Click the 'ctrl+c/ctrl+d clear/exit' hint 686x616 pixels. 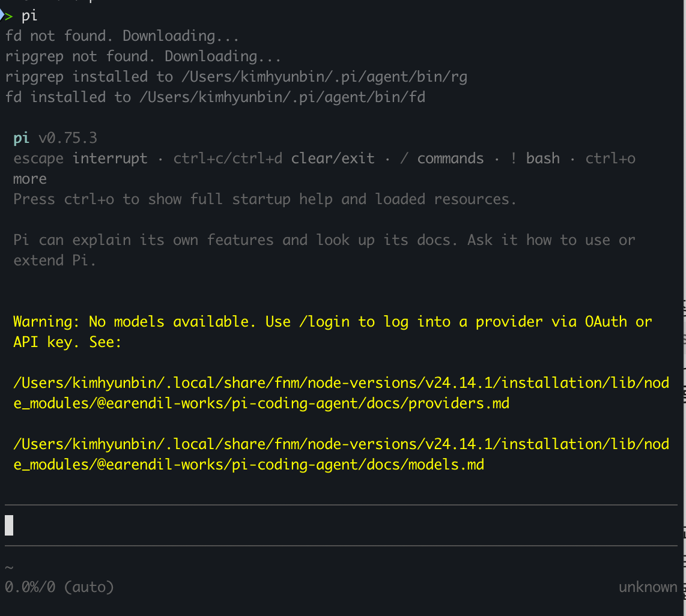(274, 159)
